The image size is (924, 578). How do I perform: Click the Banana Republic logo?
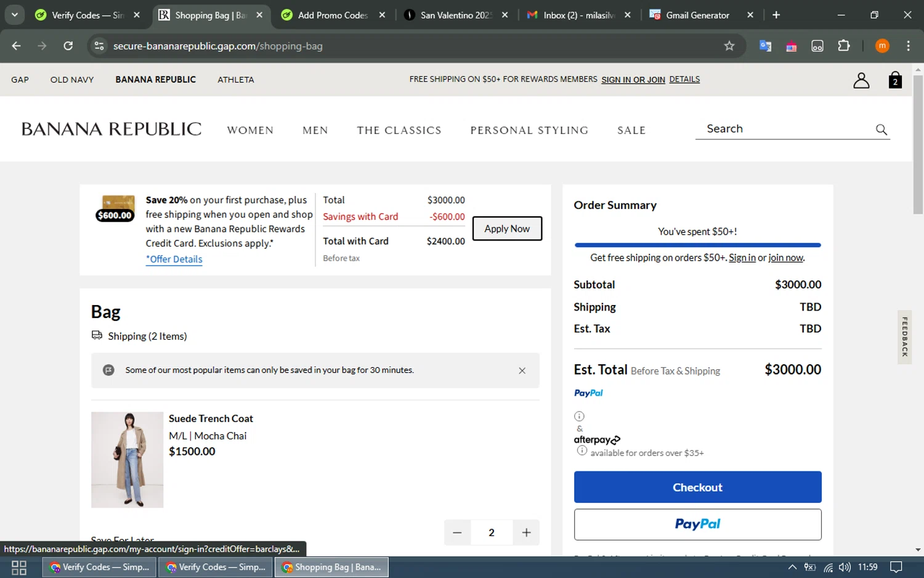(x=111, y=129)
